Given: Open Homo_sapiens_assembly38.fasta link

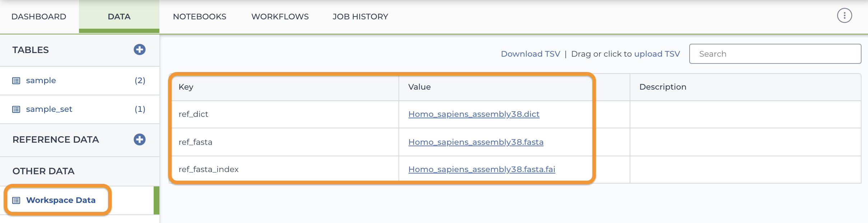Looking at the screenshot, I should point(476,142).
